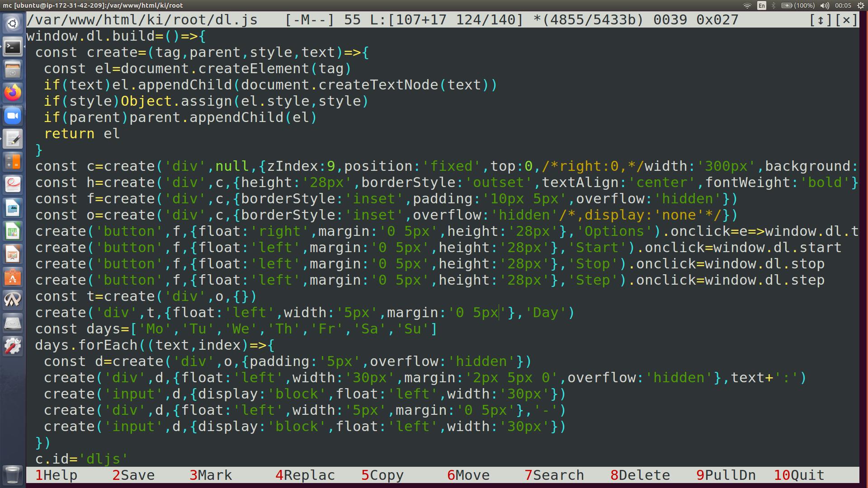Click the 7Search function key
The width and height of the screenshot is (868, 488).
554,475
